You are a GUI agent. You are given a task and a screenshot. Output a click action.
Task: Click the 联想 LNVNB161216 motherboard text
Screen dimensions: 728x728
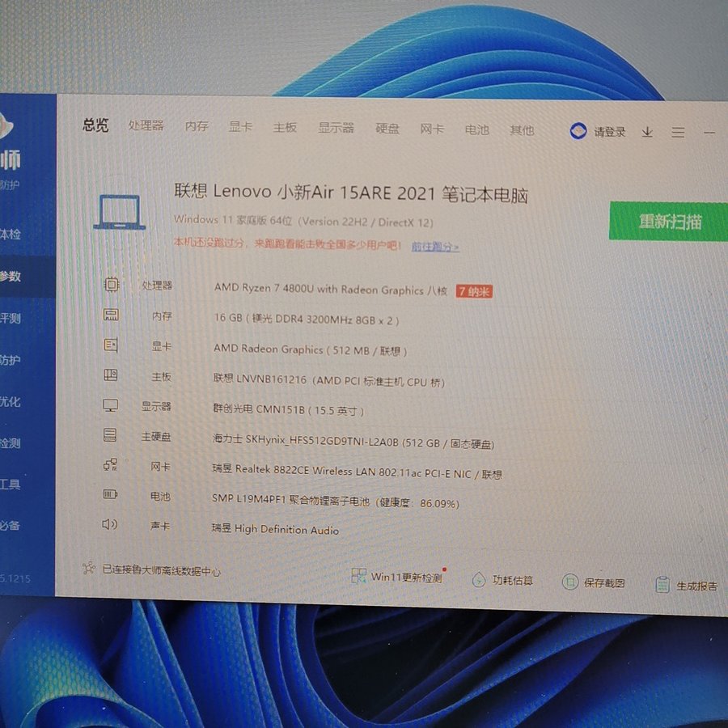pos(328,380)
